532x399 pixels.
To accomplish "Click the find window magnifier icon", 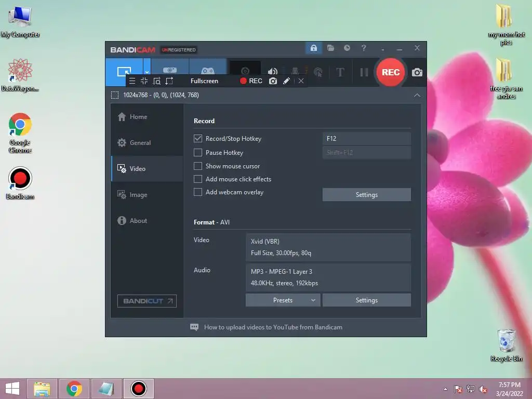I will (x=157, y=81).
